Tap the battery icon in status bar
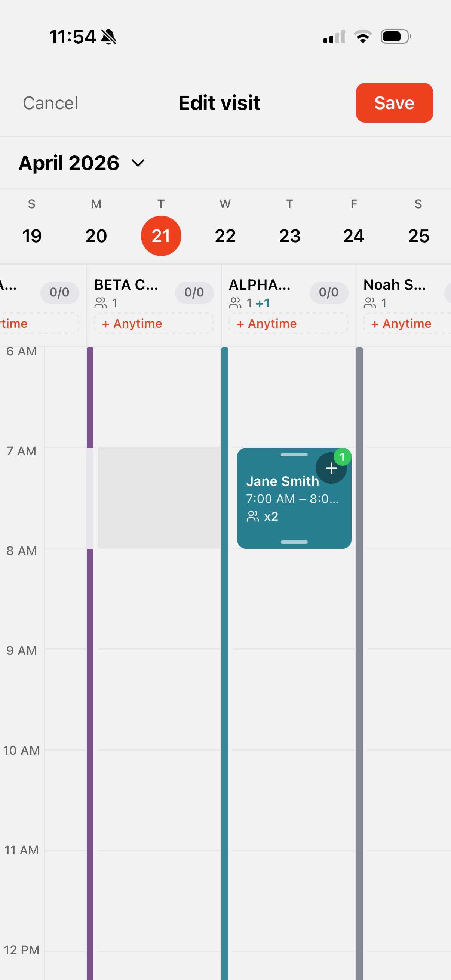 (x=396, y=37)
